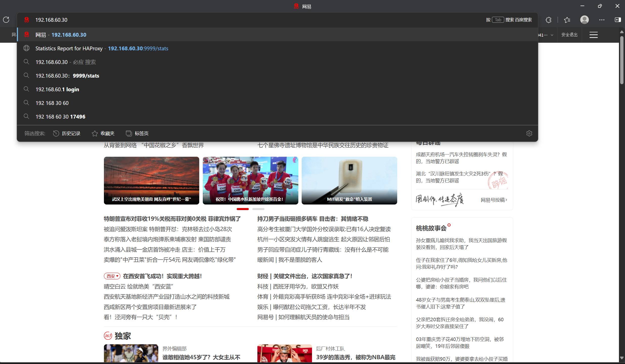Select suggestion 192.168.60.1 login
Image resolution: width=625 pixels, height=364 pixels.
(277, 89)
